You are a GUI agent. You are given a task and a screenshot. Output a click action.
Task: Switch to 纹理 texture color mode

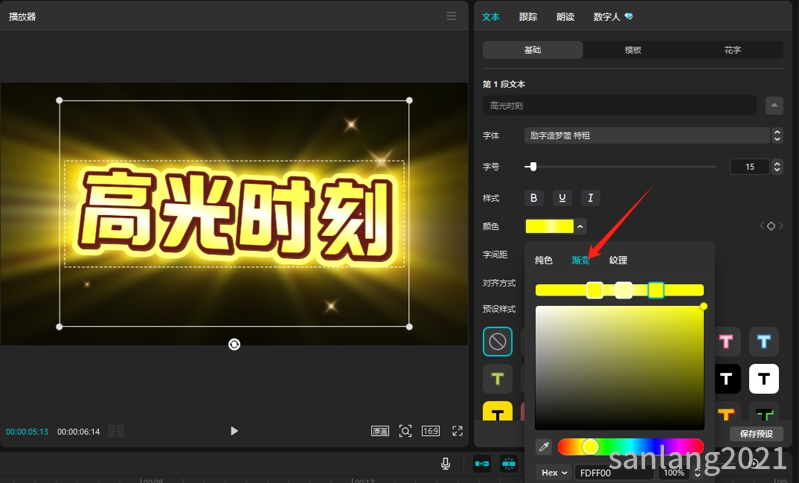tap(618, 260)
